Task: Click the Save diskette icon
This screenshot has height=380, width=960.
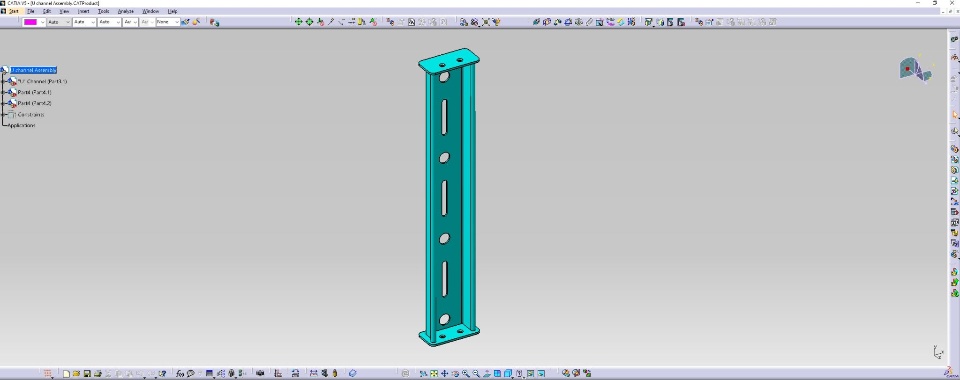Action: (x=87, y=373)
